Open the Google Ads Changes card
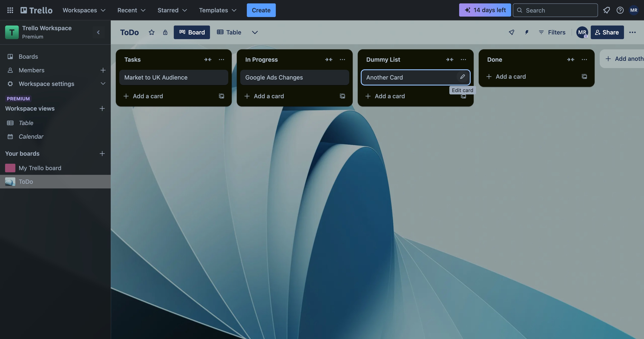644x339 pixels. click(x=295, y=78)
